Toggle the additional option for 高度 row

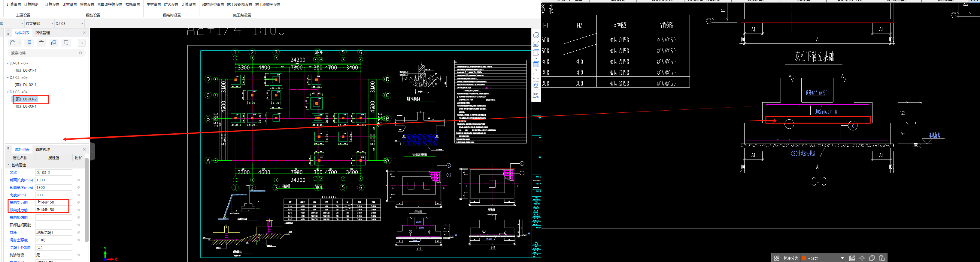coord(79,195)
